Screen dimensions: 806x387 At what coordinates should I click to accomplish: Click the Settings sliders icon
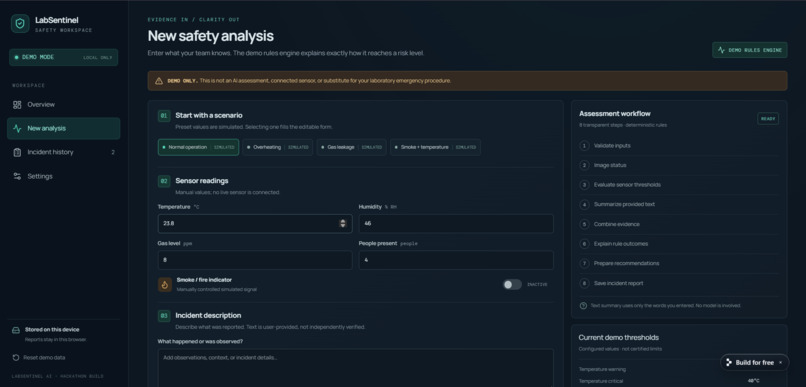pyautogui.click(x=17, y=176)
